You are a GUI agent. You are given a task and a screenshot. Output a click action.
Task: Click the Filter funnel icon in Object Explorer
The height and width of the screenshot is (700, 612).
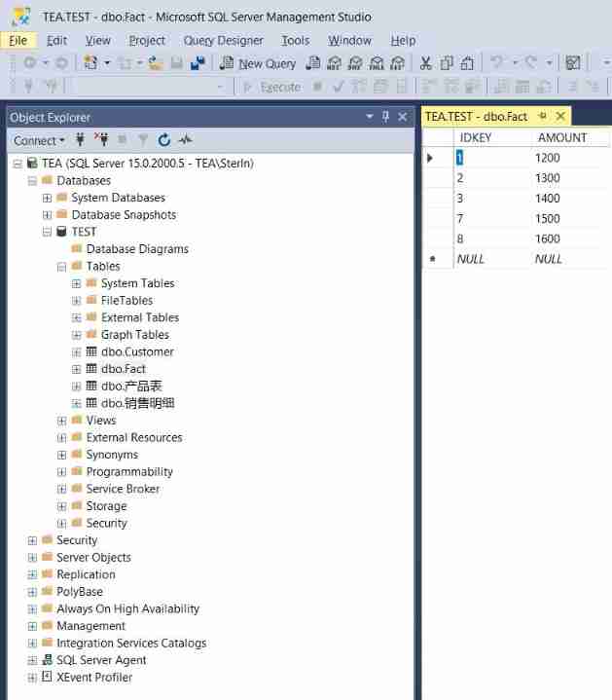[x=143, y=140]
